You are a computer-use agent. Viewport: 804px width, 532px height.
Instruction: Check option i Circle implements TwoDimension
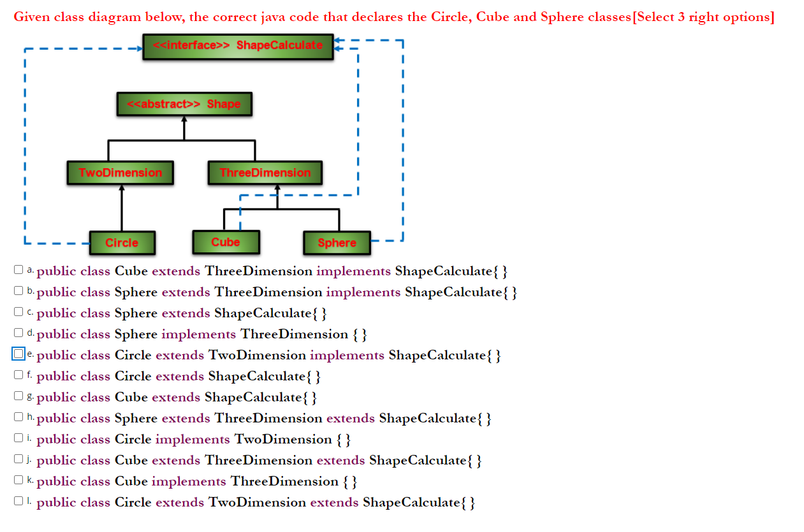(x=18, y=438)
